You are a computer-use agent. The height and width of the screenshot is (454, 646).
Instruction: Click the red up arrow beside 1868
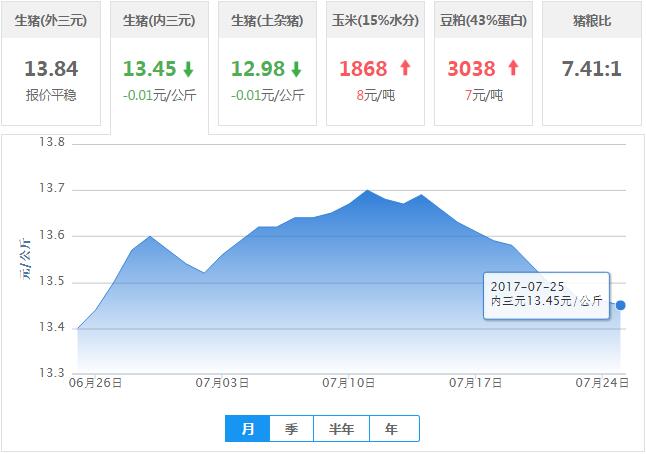pyautogui.click(x=405, y=68)
